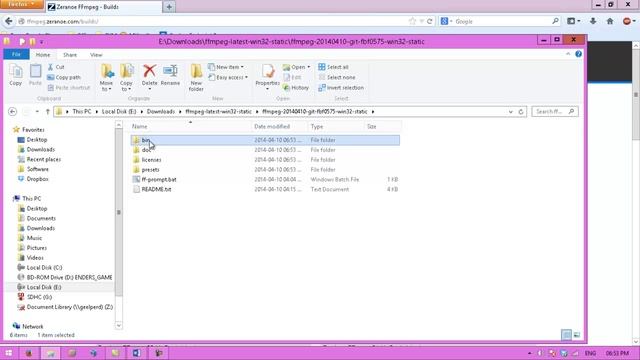Select the README.txt file
The width and height of the screenshot is (640, 360).
pyautogui.click(x=265, y=189)
